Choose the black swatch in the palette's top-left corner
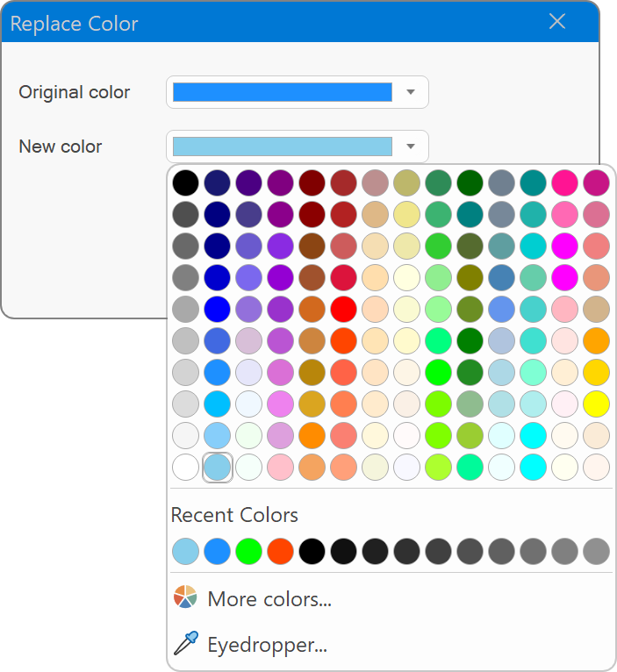617x672 pixels. click(185, 182)
